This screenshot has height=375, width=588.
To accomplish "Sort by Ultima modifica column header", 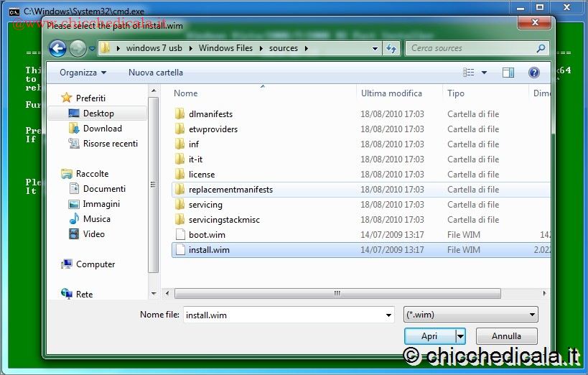I will point(391,93).
